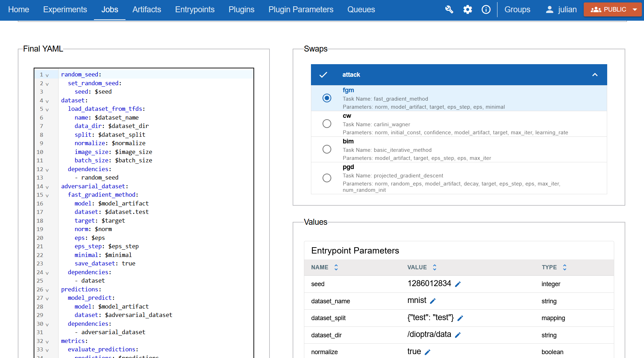Switch to the Jobs tab
Image resolution: width=644 pixels, height=358 pixels.
click(x=110, y=9)
